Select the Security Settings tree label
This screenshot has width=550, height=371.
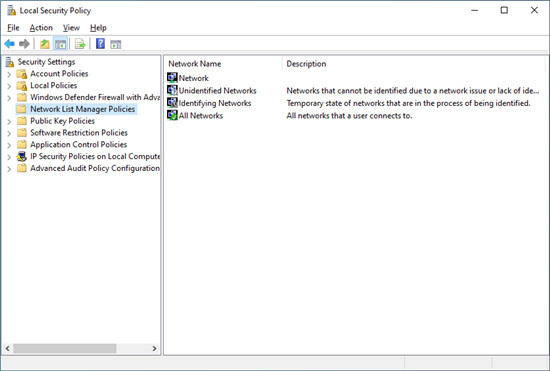pyautogui.click(x=46, y=62)
